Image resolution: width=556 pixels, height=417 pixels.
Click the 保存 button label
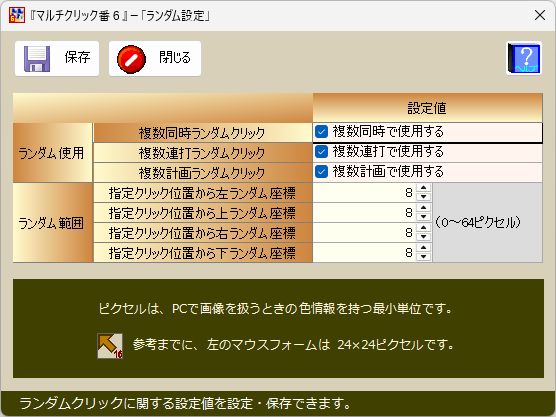click(78, 57)
